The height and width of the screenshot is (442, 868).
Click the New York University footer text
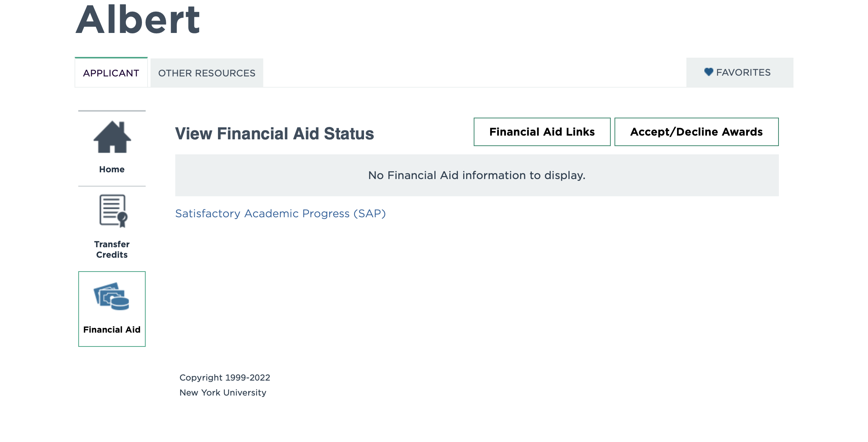click(223, 393)
